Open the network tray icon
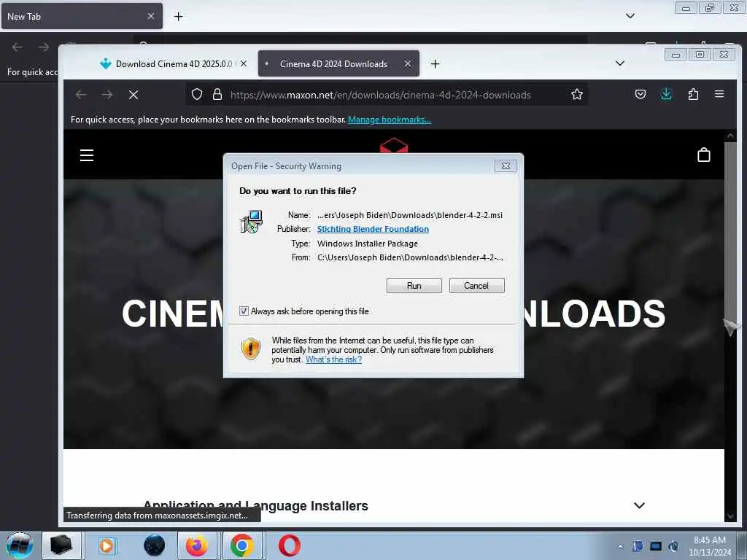This screenshot has height=560, width=747. click(x=656, y=546)
